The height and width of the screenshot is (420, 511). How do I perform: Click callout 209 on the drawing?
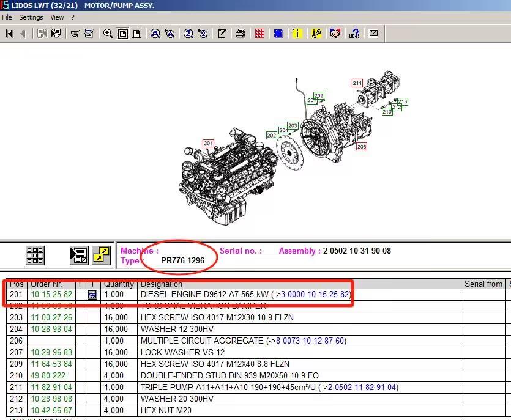click(x=319, y=95)
